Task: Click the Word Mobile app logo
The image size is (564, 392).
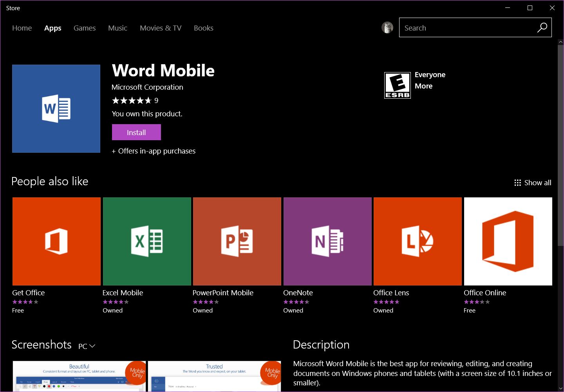Action: click(x=56, y=108)
